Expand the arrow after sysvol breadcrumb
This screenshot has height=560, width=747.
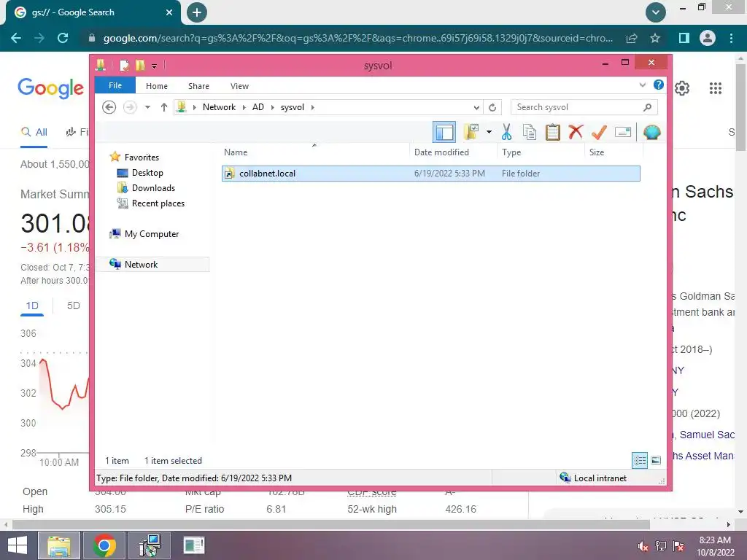(x=312, y=108)
